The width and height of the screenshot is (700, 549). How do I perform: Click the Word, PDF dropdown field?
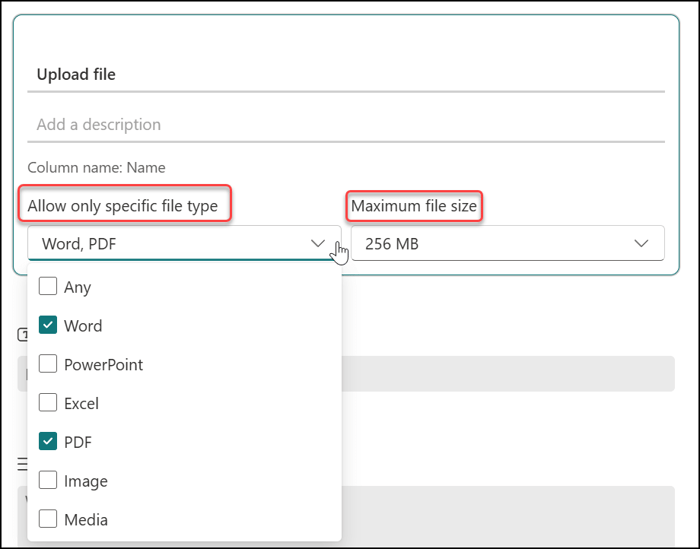click(170, 243)
